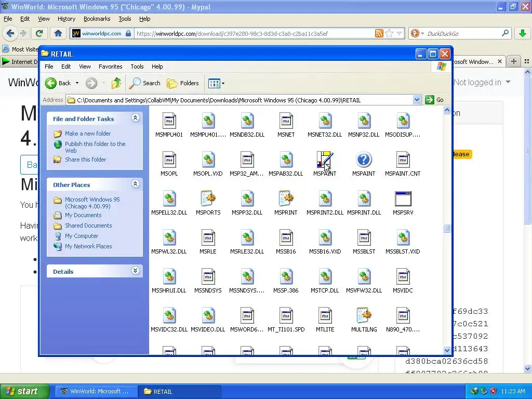Select the MSNDB32.DLL file icon
This screenshot has height=399, width=532.
tap(247, 121)
